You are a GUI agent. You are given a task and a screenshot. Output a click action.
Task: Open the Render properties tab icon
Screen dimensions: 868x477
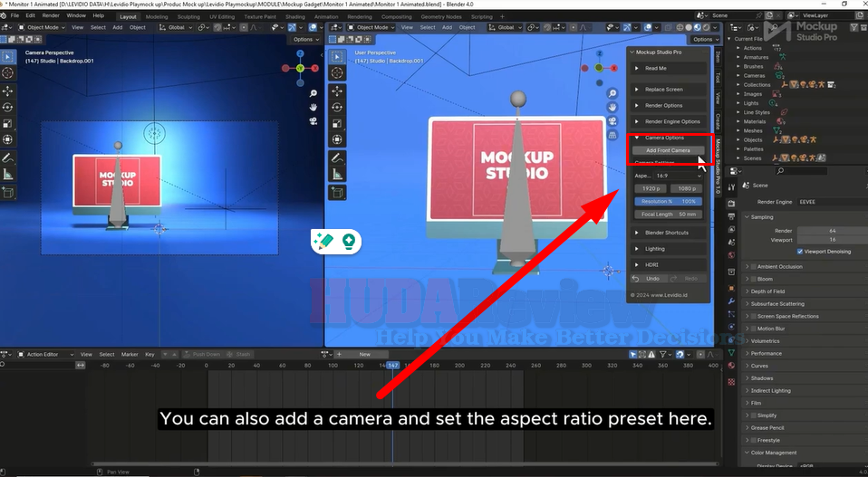(731, 204)
